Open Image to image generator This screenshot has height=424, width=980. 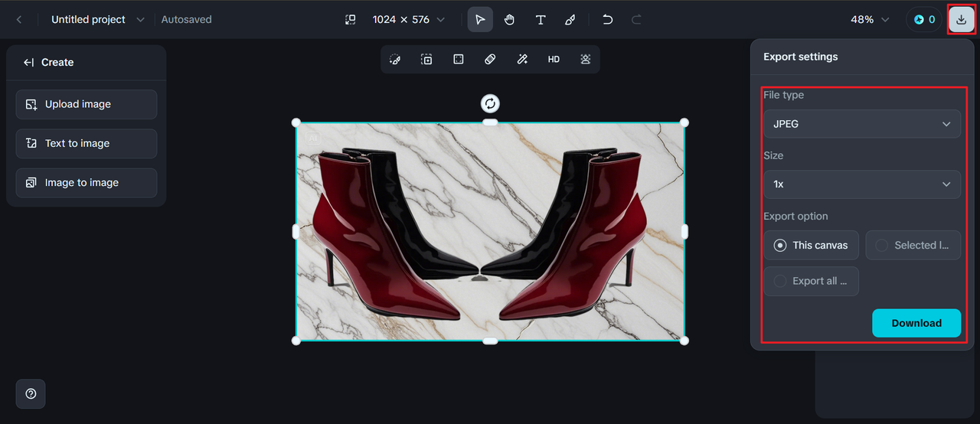(87, 183)
